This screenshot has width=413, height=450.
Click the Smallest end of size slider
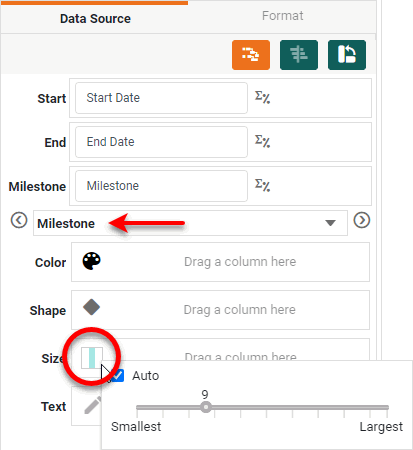click(x=136, y=427)
